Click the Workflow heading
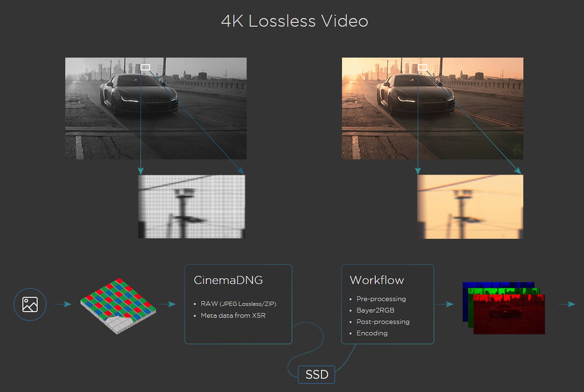The image size is (584, 392). (x=377, y=280)
